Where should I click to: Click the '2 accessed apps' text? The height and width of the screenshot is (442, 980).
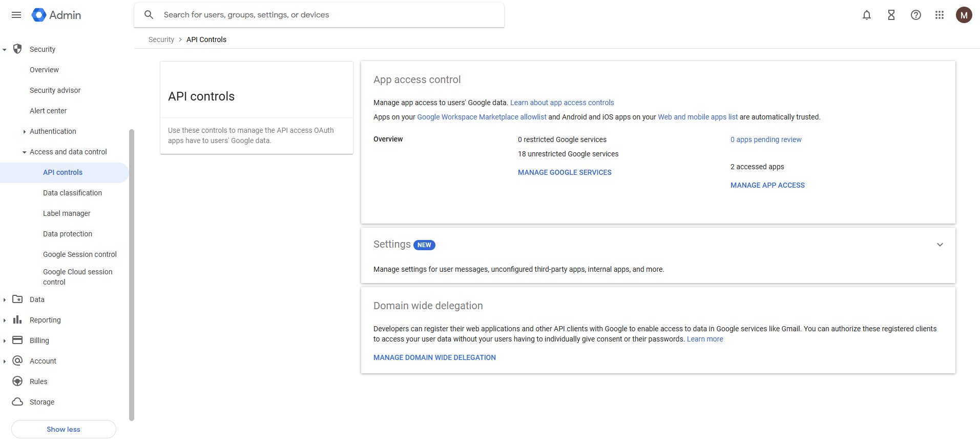coord(757,167)
